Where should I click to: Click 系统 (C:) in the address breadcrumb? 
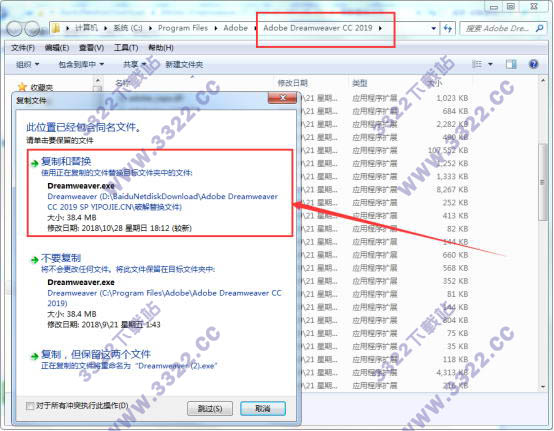[x=128, y=28]
